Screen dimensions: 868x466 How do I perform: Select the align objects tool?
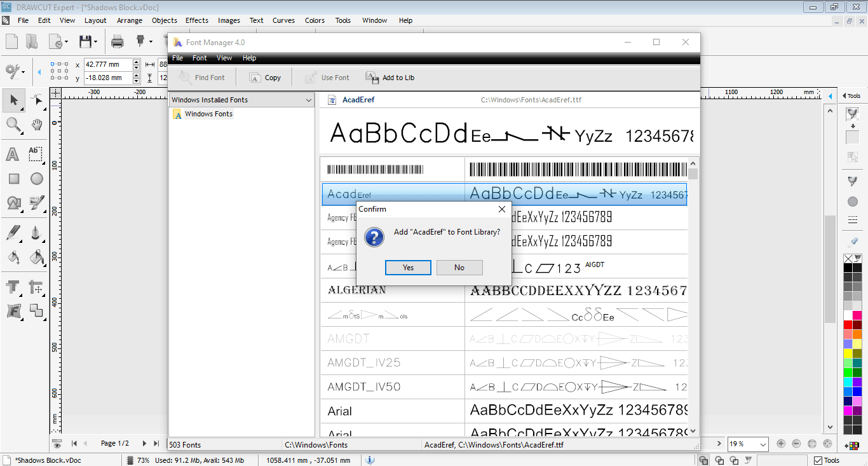[x=36, y=287]
